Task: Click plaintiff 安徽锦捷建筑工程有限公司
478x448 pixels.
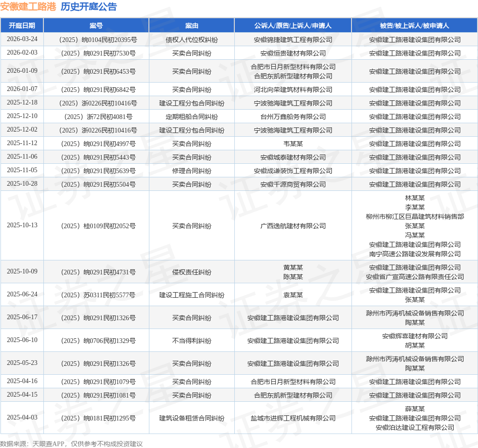Action: pyautogui.click(x=293, y=40)
